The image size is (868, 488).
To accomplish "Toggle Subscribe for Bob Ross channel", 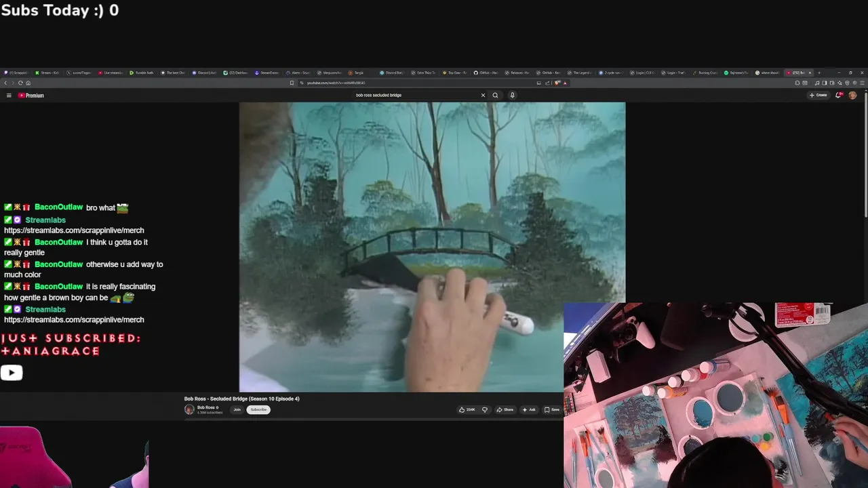I will click(258, 409).
